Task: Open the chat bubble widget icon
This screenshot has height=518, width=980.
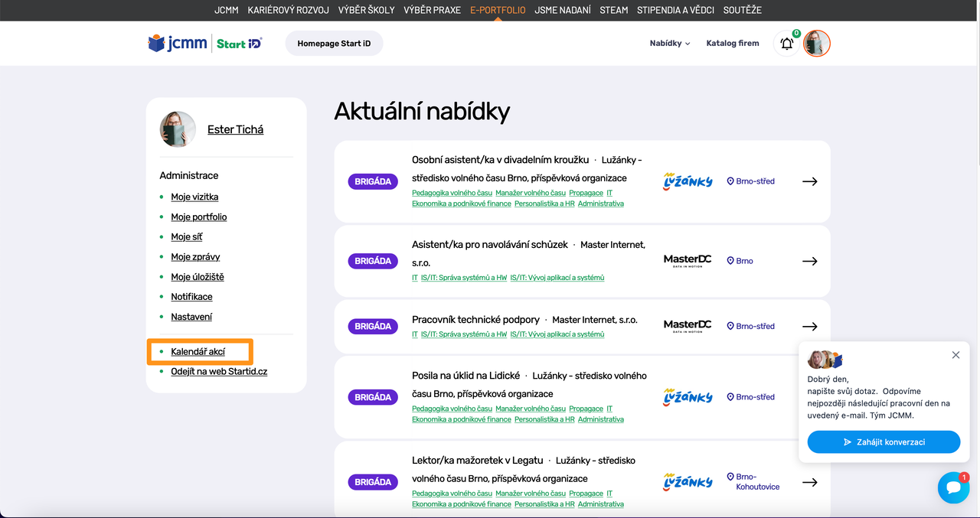Action: pyautogui.click(x=953, y=487)
